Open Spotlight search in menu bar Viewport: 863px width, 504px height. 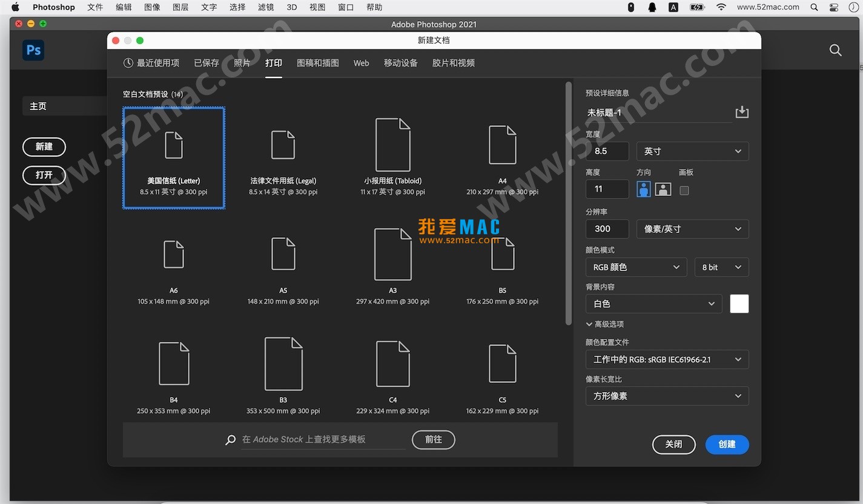pos(814,7)
